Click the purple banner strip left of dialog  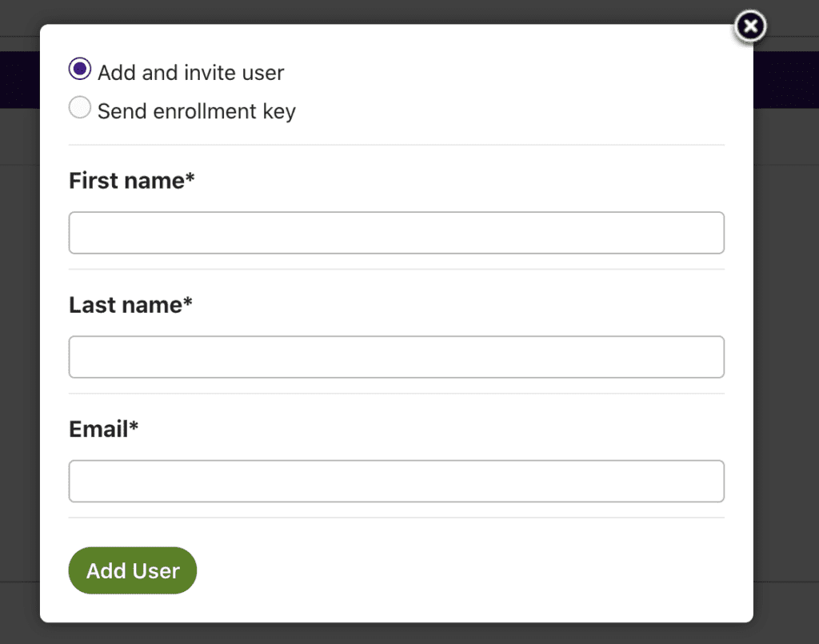19,80
